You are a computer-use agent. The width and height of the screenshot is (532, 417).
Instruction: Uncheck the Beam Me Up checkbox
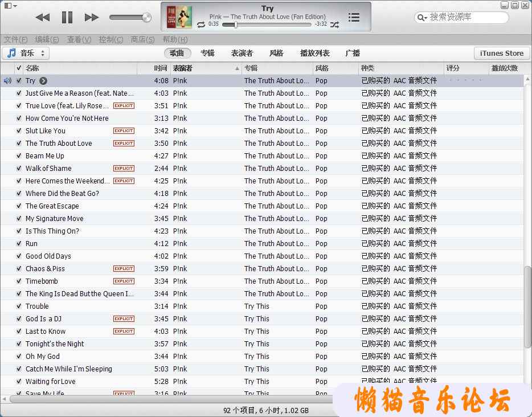coord(19,156)
